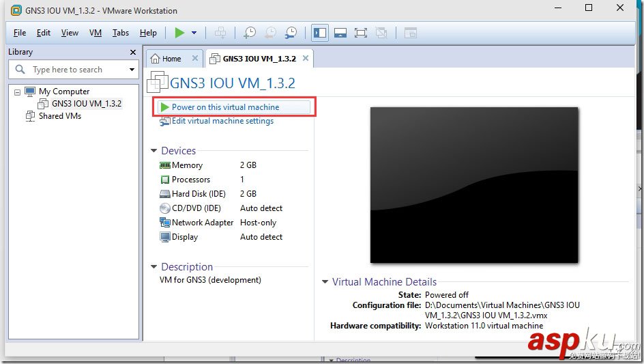Image resolution: width=644 pixels, height=364 pixels.
Task: Click Edit virtual machine settings
Action: click(222, 121)
